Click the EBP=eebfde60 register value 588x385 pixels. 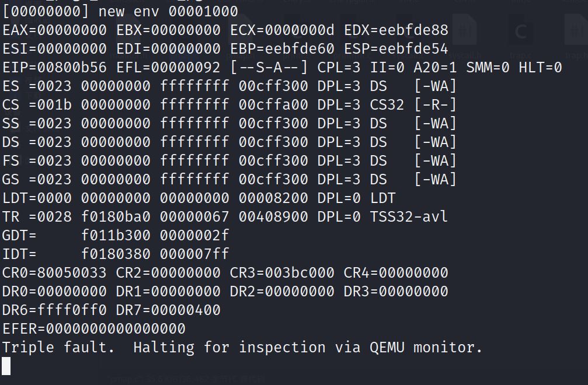[282, 49]
